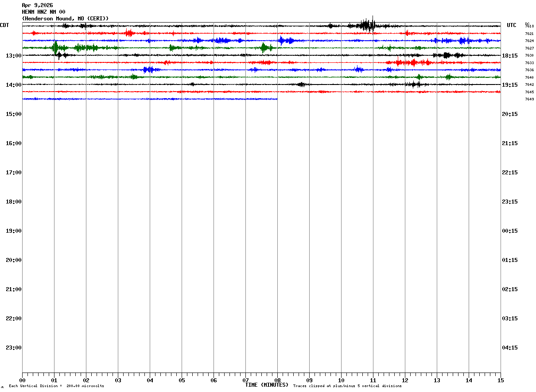This screenshot has height=392, width=536.
Task: Click the DC offset value '7618'
Action: (x=529, y=27)
